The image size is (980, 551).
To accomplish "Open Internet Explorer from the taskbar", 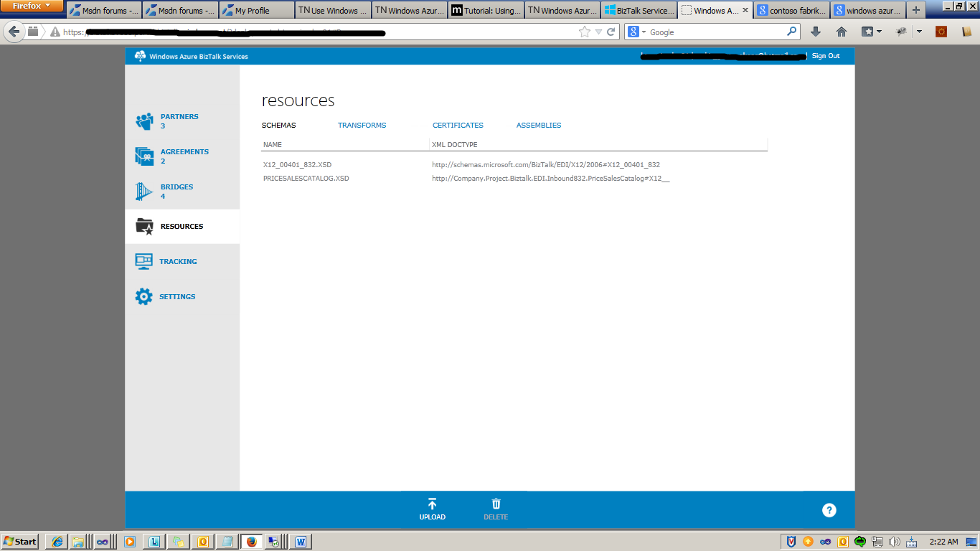I will (x=57, y=542).
